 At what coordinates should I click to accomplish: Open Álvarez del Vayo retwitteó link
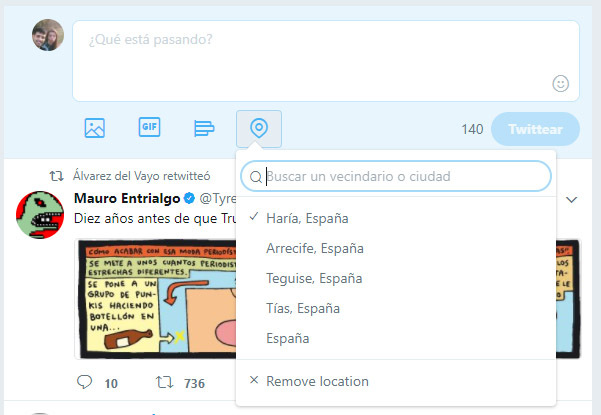pos(141,176)
